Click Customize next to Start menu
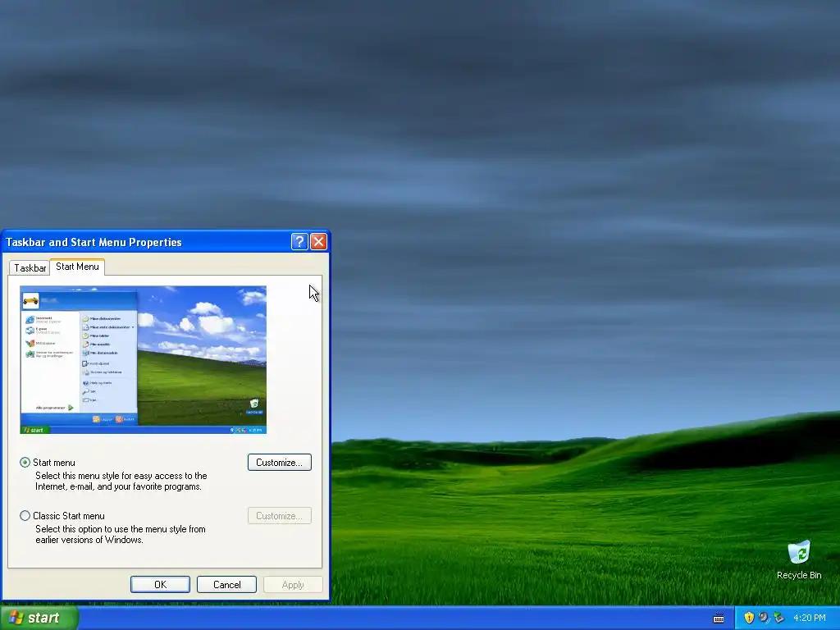Screen dimensions: 840x630 point(279,463)
